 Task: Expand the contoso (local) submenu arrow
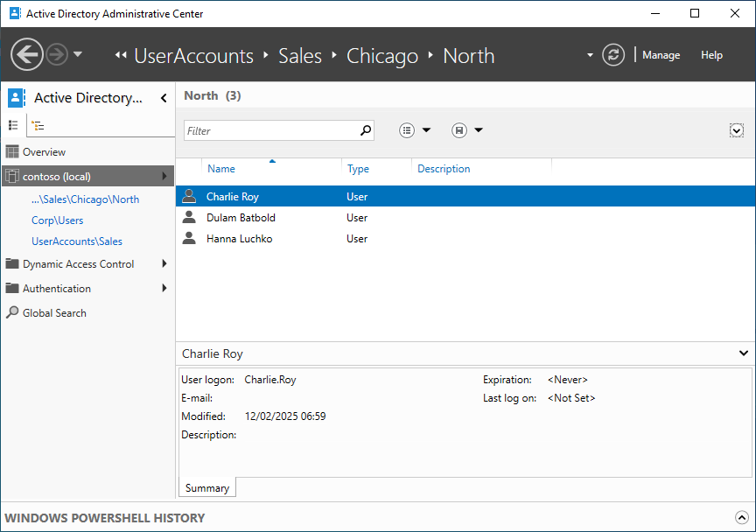tap(164, 177)
